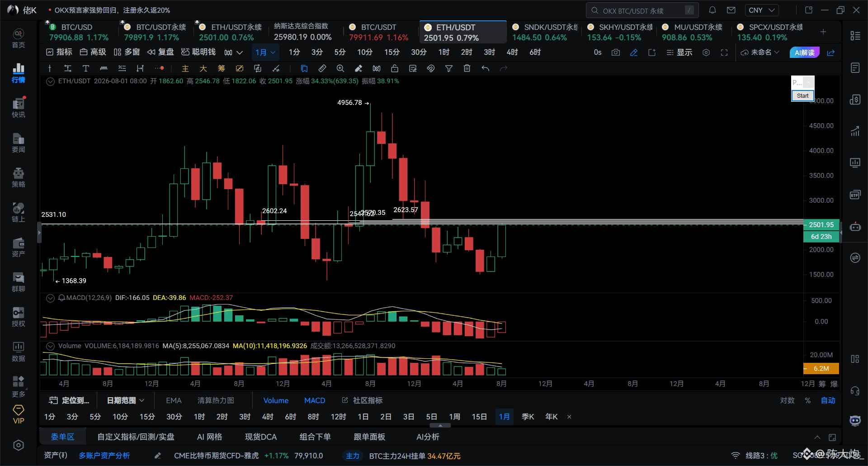Expand the bottom panel up chevron
The image size is (868, 466).
click(x=817, y=437)
